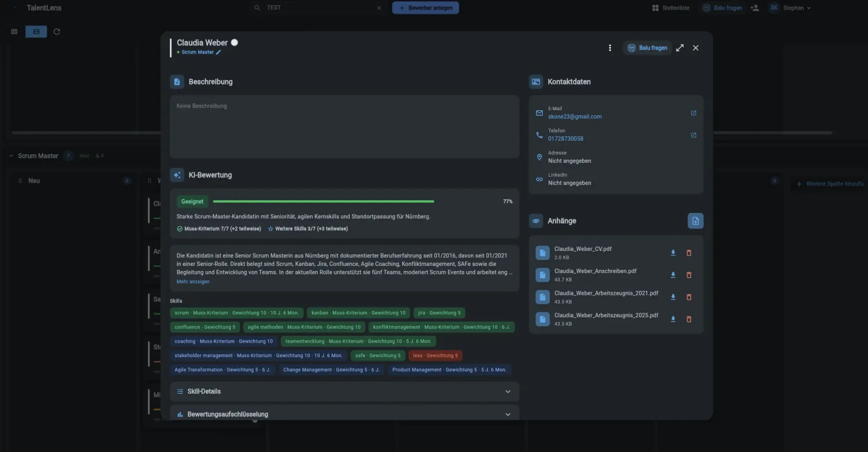Delete Claudia_Weber_Arbeitszeugnis_2021.pdf
Image resolution: width=868 pixels, height=452 pixels.
(689, 297)
